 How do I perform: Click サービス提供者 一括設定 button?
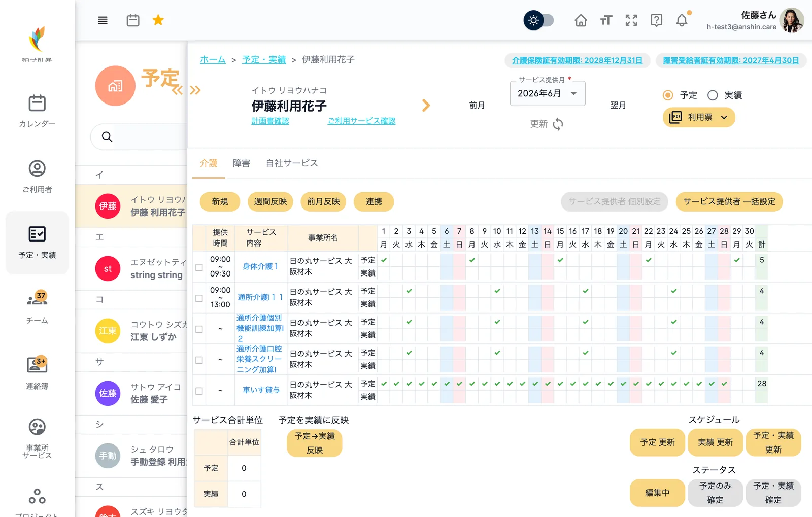click(x=729, y=202)
